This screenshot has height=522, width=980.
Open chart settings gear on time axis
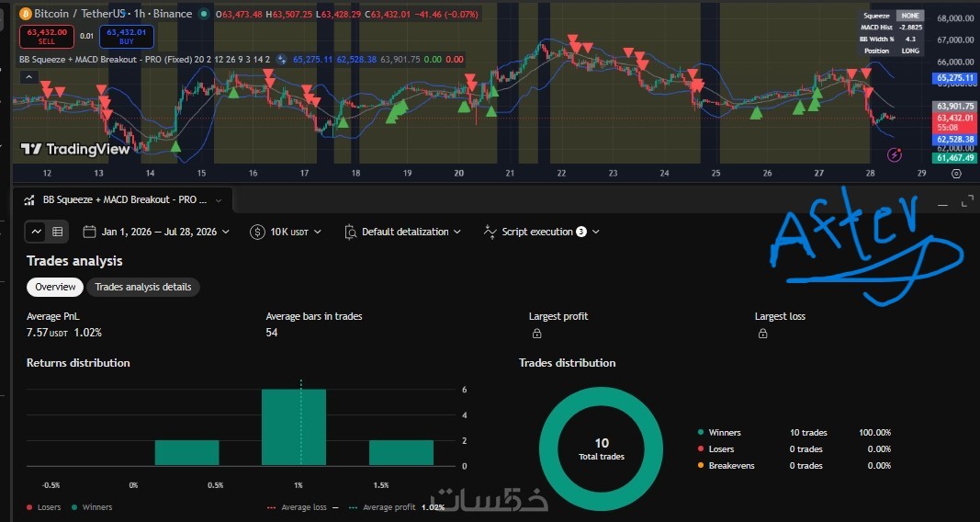956,173
